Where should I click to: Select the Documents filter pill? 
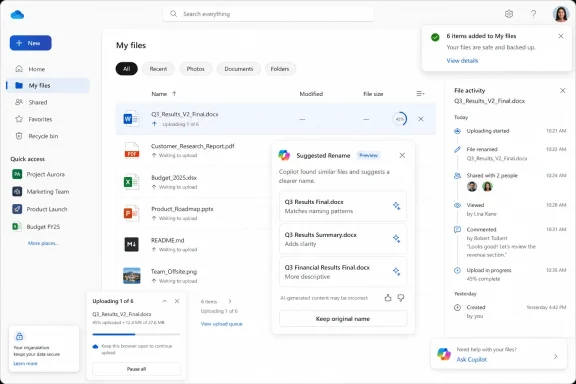(239, 69)
